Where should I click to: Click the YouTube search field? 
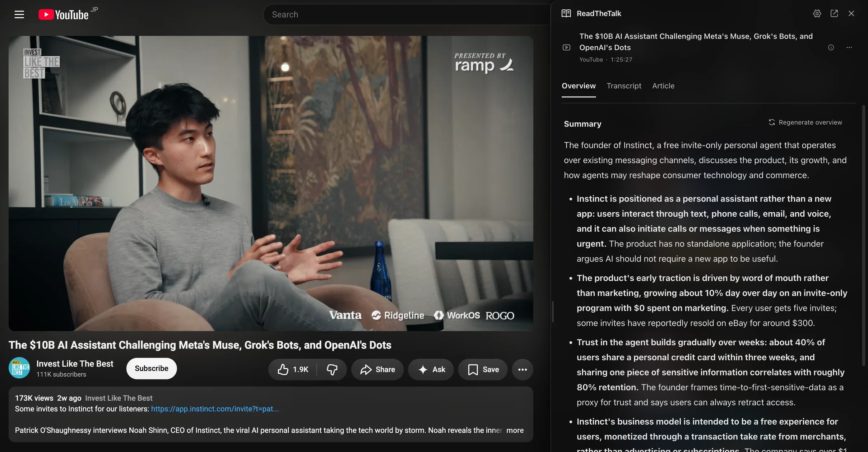tap(407, 14)
